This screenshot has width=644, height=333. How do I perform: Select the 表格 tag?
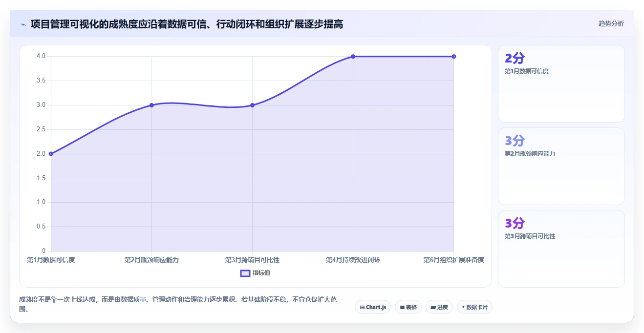(x=408, y=307)
